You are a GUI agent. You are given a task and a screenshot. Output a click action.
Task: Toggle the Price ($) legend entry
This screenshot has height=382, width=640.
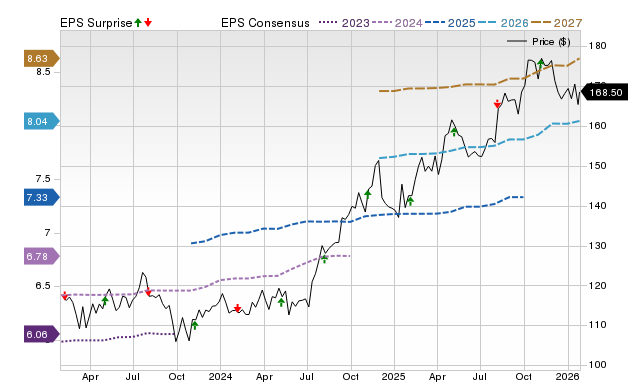[539, 42]
